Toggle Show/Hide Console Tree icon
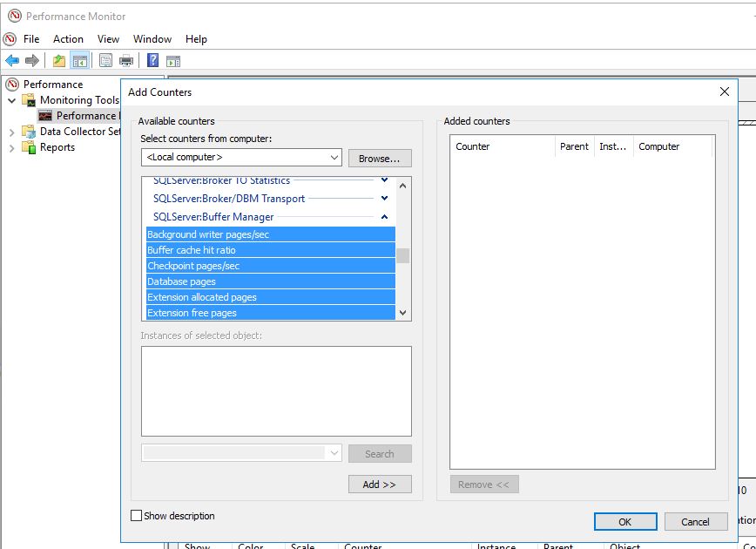Screen dimensions: 756x549 80,61
